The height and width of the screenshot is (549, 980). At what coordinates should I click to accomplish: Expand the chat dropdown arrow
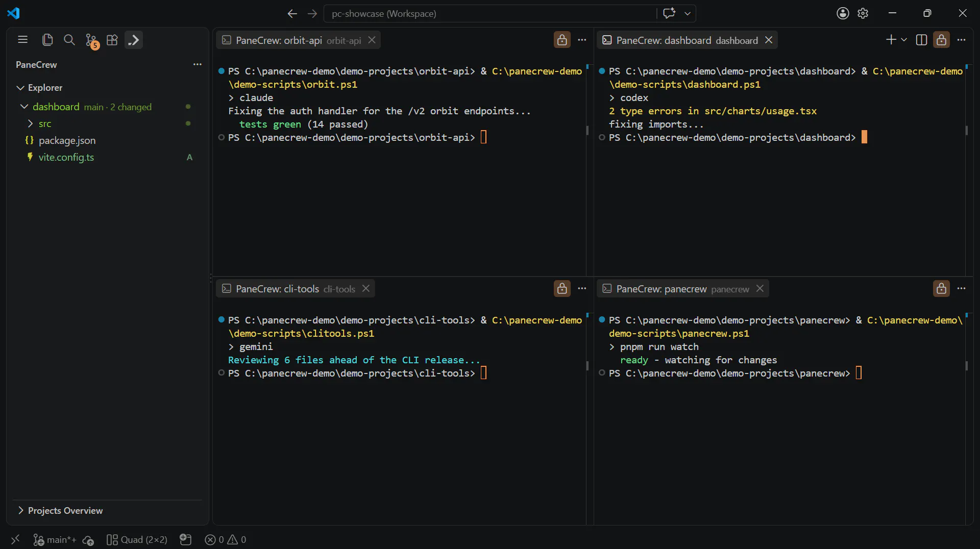(688, 13)
